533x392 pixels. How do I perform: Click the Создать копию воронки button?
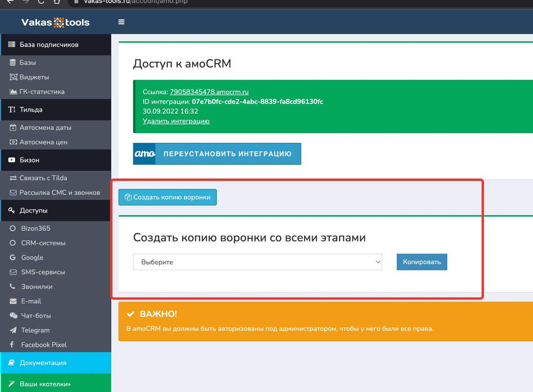[167, 197]
